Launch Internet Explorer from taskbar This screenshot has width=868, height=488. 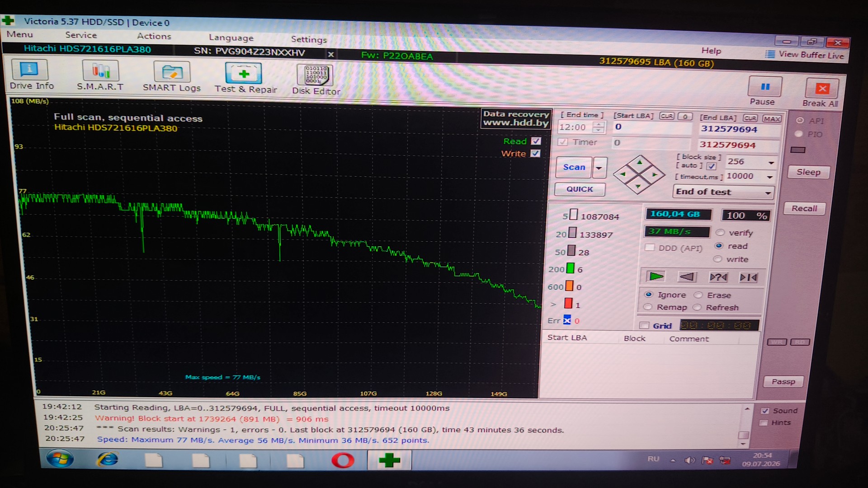tap(108, 460)
